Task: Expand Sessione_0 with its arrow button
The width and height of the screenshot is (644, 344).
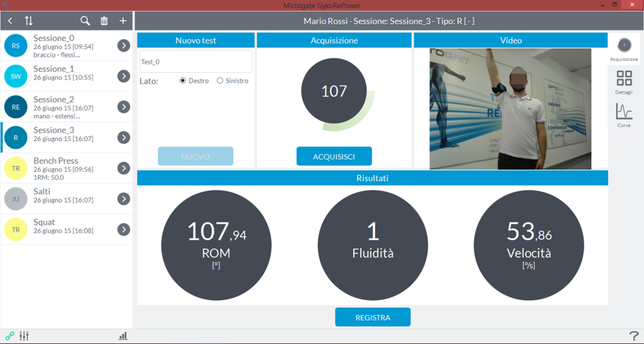Action: pos(124,46)
